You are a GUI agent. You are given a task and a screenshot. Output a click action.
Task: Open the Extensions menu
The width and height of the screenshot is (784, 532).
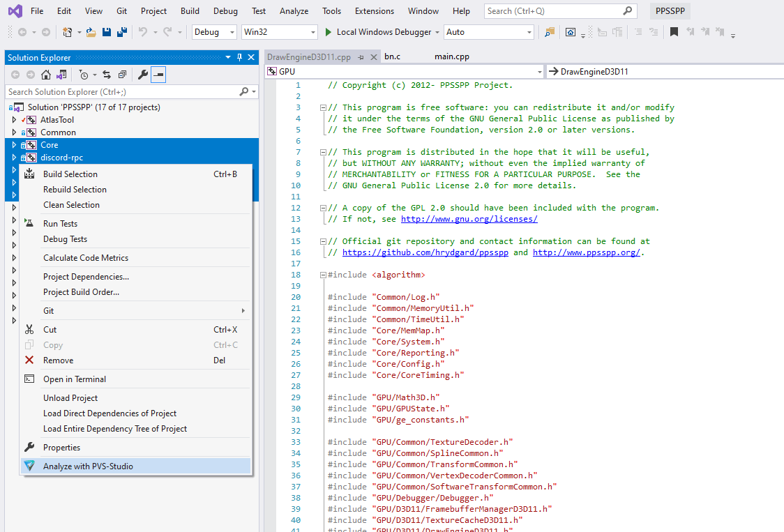pyautogui.click(x=374, y=11)
